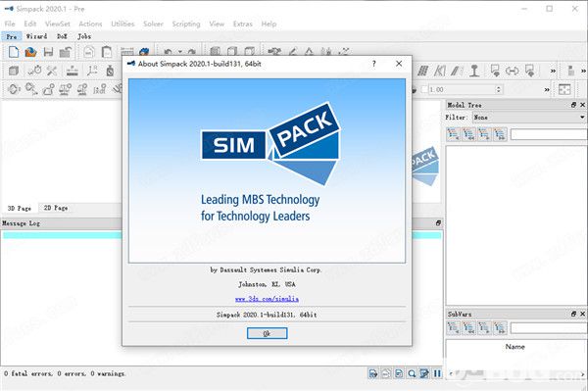Expand the hidden toolbar items chevron after rail icons
The height and width of the screenshot is (391, 588).
[x=553, y=71]
